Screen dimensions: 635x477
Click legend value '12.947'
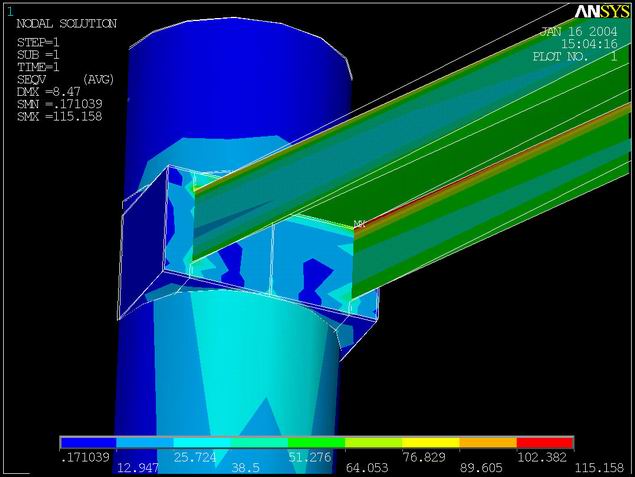[x=138, y=468]
